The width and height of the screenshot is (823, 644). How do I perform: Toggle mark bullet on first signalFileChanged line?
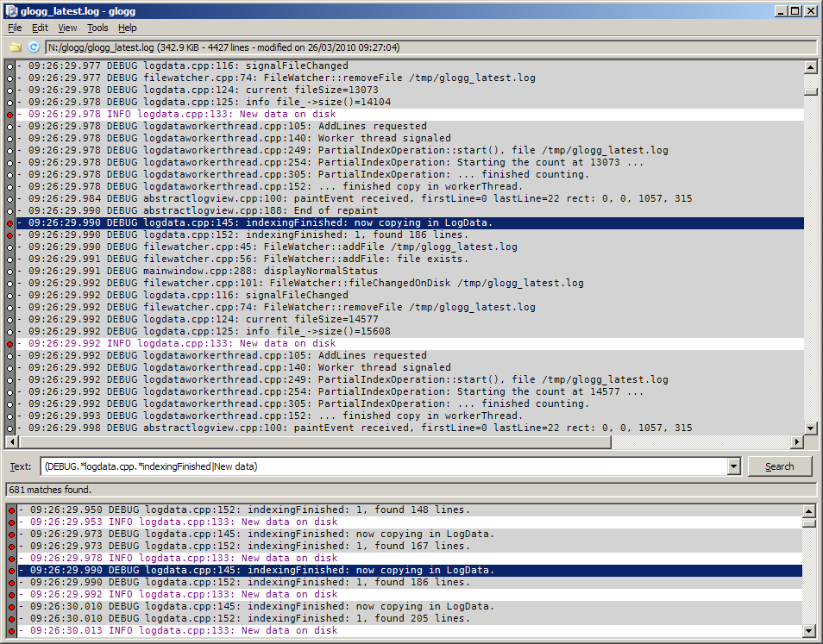tap(9, 66)
